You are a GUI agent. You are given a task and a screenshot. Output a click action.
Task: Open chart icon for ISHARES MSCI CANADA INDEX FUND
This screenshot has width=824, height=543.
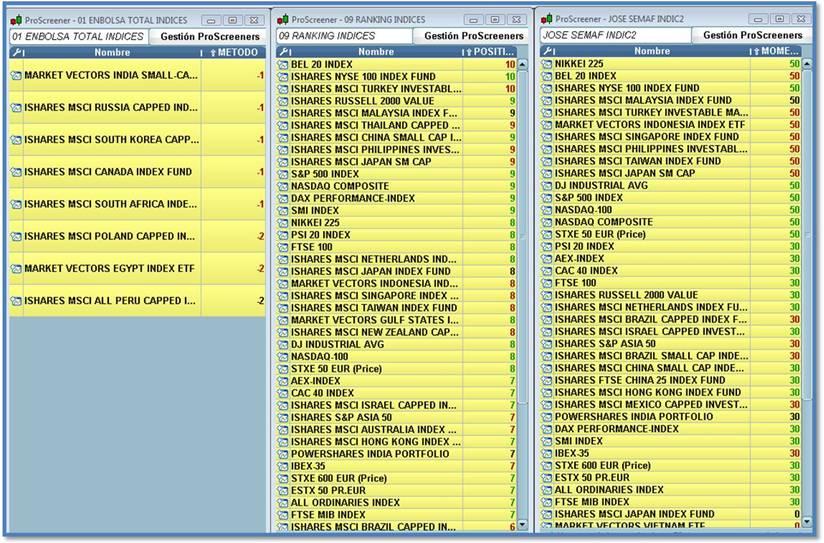pos(16,172)
